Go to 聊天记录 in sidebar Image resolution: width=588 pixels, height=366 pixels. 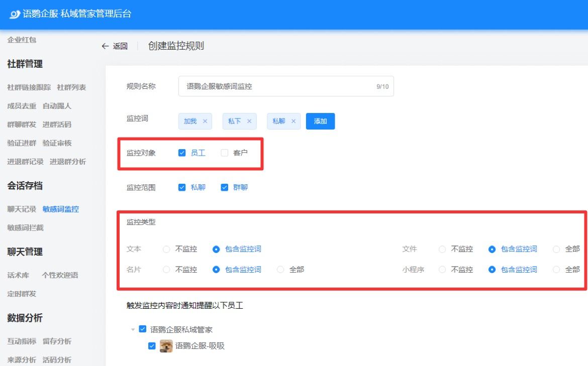(x=22, y=209)
